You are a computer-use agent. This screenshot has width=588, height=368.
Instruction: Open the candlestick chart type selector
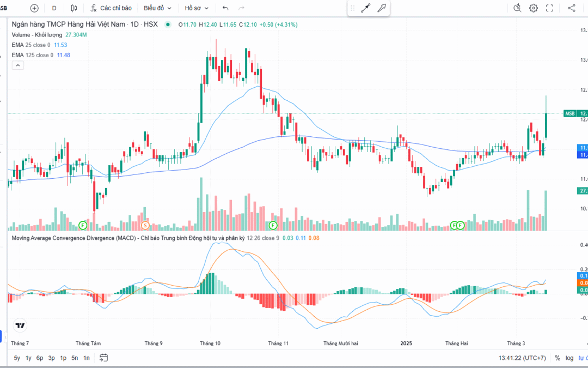tap(74, 8)
